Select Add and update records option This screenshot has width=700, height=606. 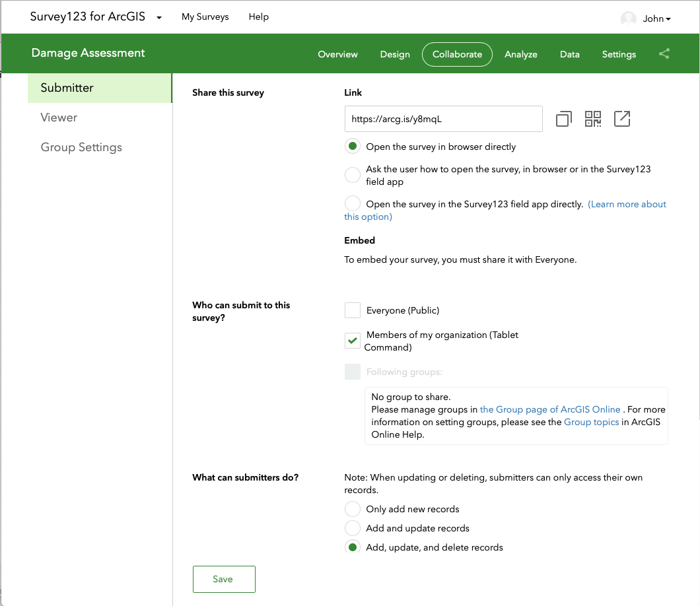(x=353, y=528)
